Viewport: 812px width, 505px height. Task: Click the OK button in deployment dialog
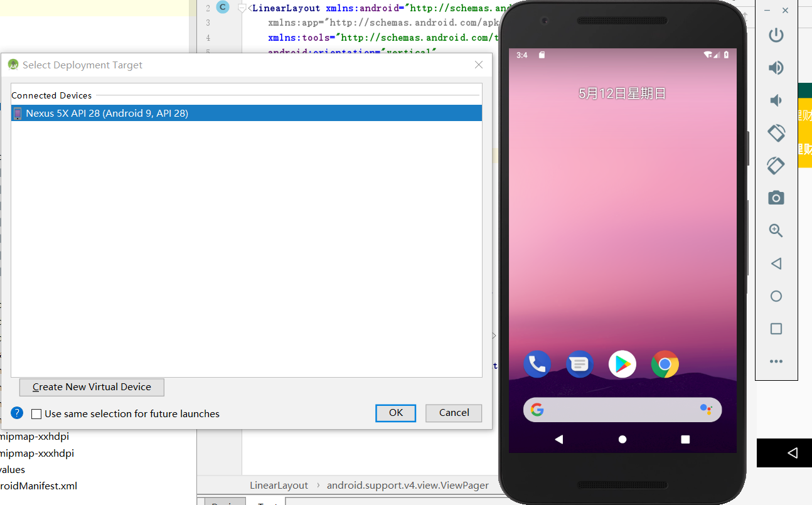pos(395,413)
